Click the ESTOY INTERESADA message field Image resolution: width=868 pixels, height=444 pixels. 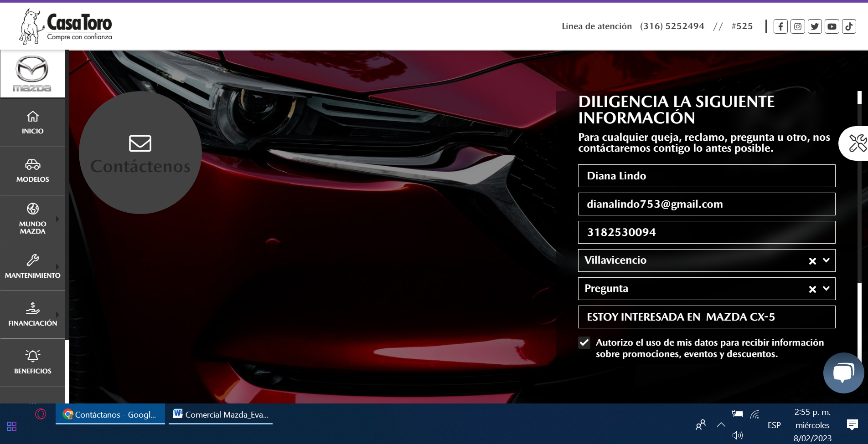pyautogui.click(x=707, y=317)
